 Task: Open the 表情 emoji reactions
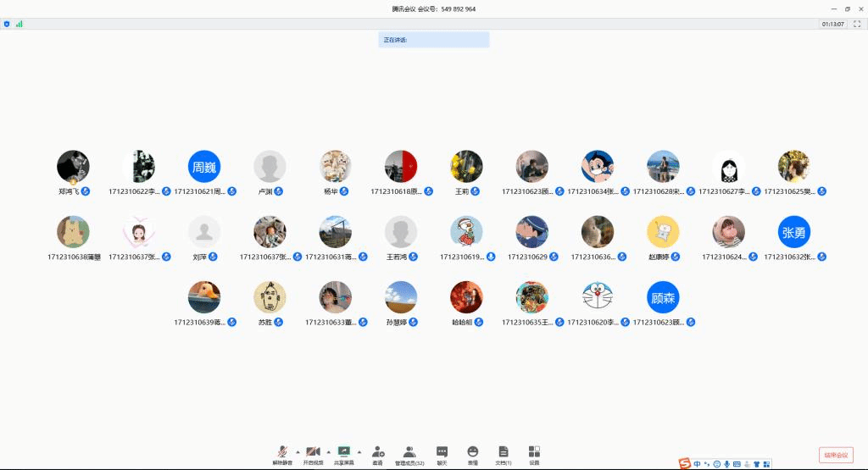(x=472, y=454)
